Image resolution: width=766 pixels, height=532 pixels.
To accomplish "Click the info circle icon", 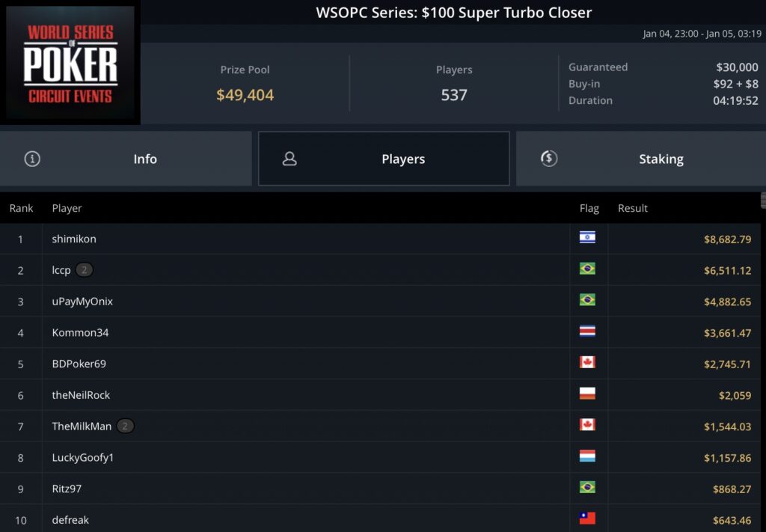I will tap(32, 159).
